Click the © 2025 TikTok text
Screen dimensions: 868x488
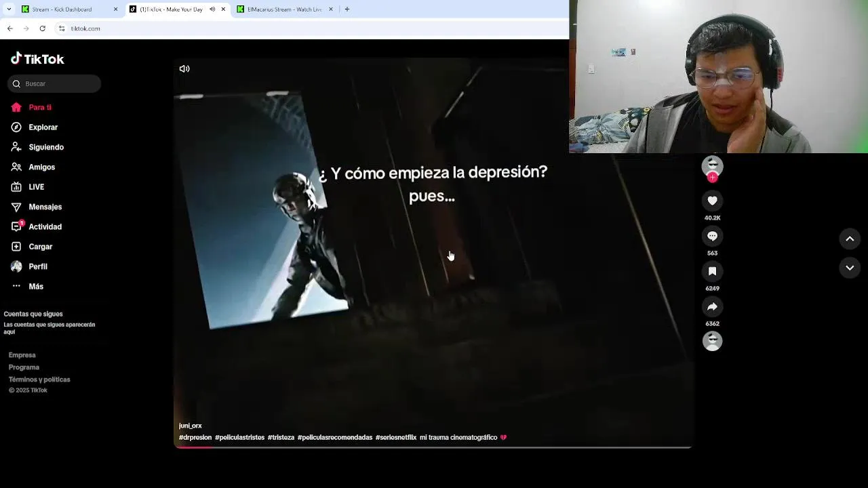pos(28,390)
